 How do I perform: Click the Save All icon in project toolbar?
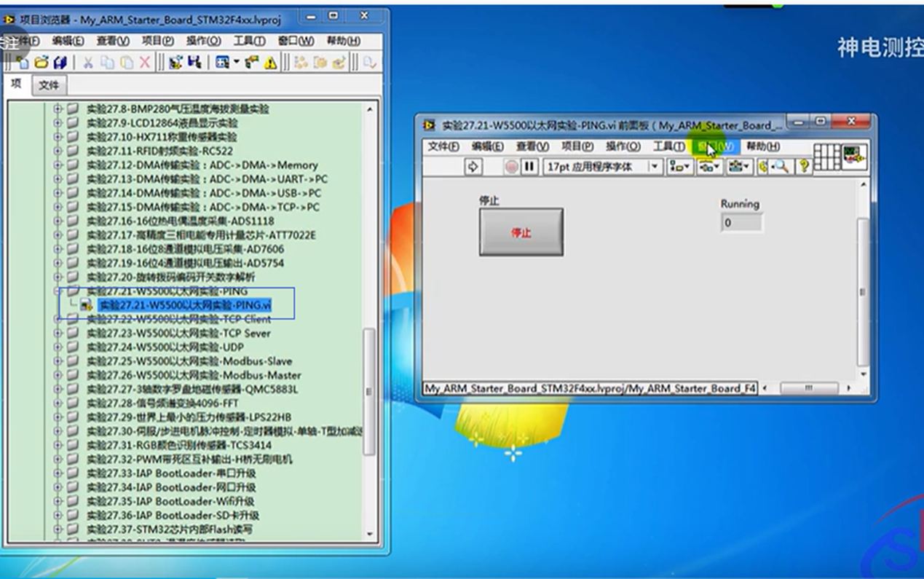pyautogui.click(x=60, y=63)
